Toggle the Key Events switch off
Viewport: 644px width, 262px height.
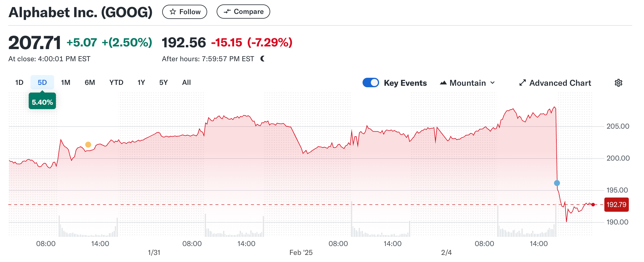pyautogui.click(x=371, y=83)
